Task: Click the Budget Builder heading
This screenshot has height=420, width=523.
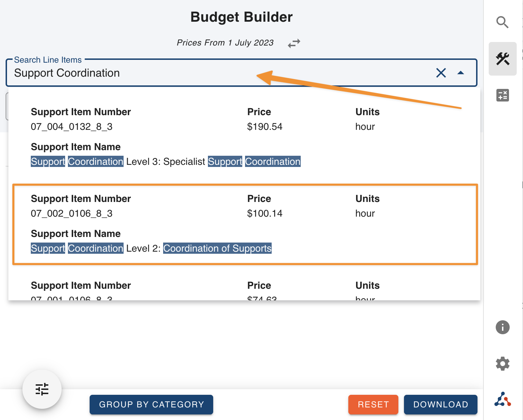Action: click(x=242, y=17)
